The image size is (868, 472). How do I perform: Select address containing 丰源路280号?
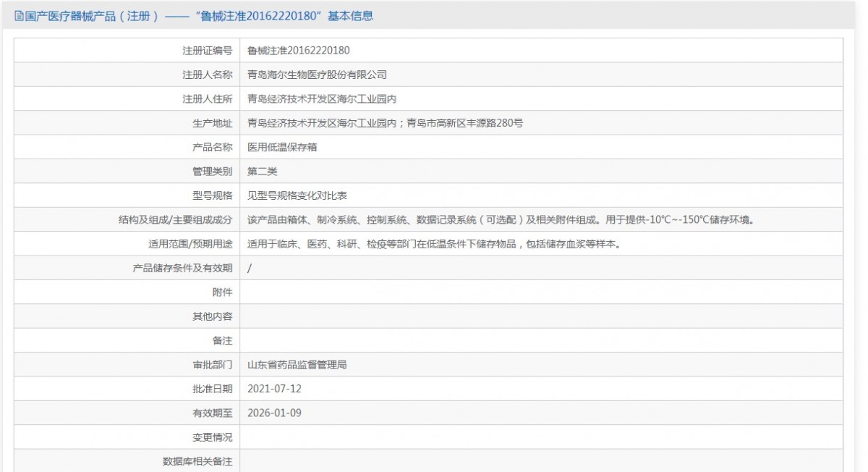(x=386, y=123)
